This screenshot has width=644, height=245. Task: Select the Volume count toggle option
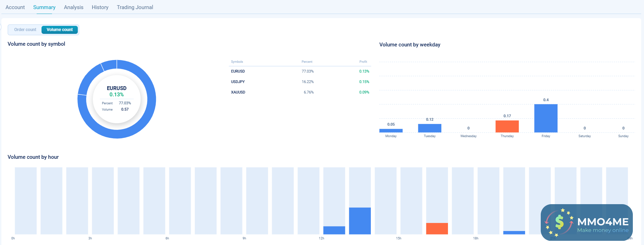click(x=60, y=30)
